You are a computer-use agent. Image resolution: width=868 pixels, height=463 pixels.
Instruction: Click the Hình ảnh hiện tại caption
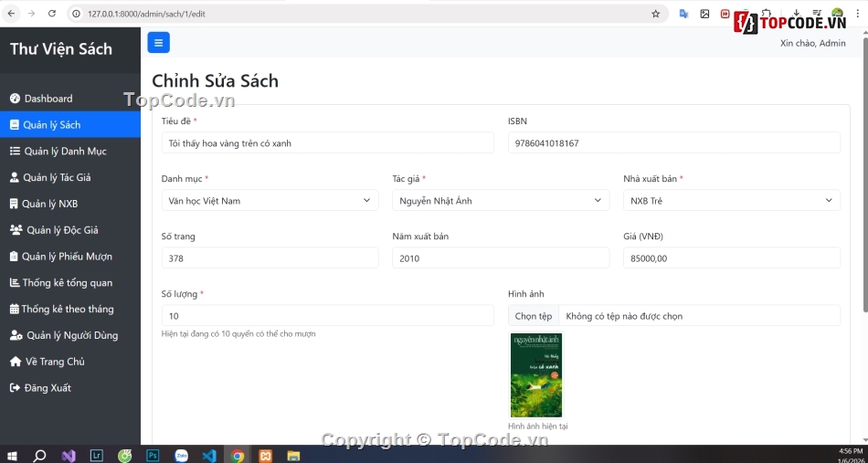538,426
